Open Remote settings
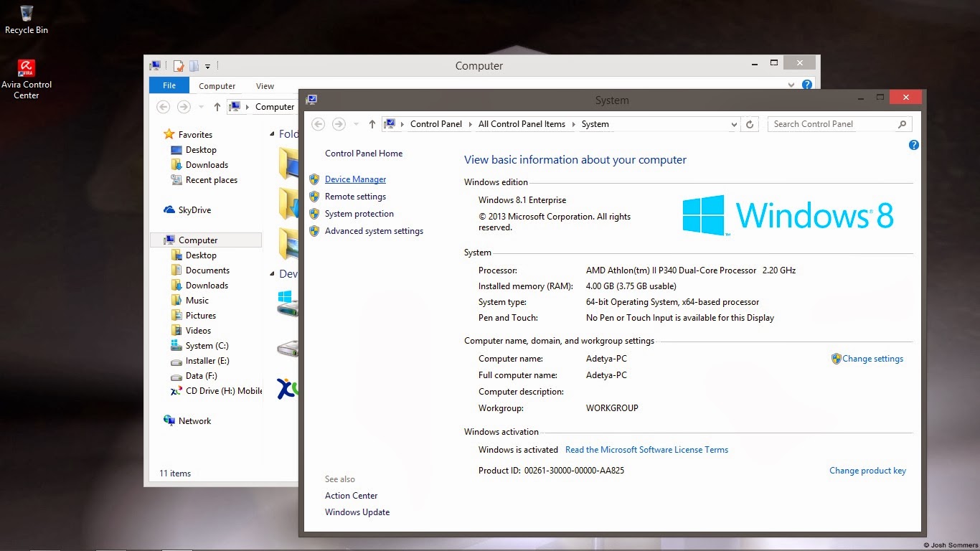 click(x=355, y=197)
